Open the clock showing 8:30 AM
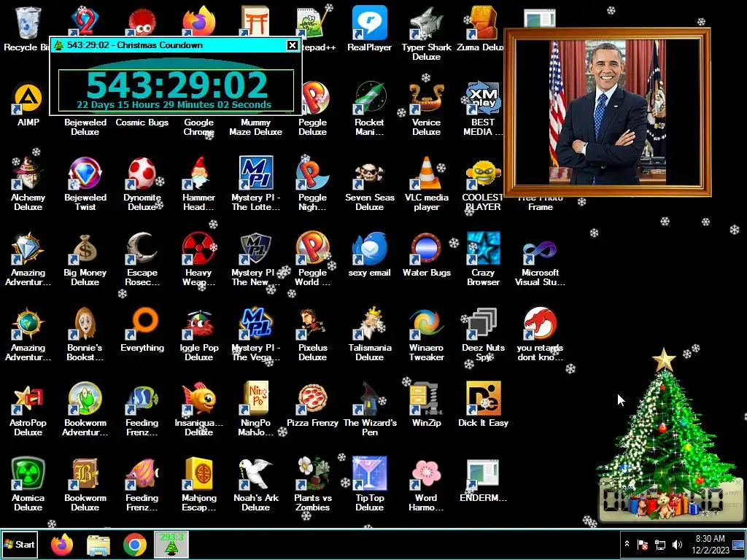 coord(710,544)
